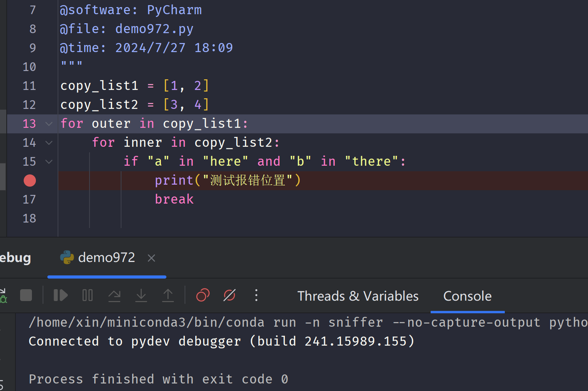This screenshot has width=588, height=391.
Task: Toggle the Mute Breakpoints icon
Action: (x=230, y=295)
